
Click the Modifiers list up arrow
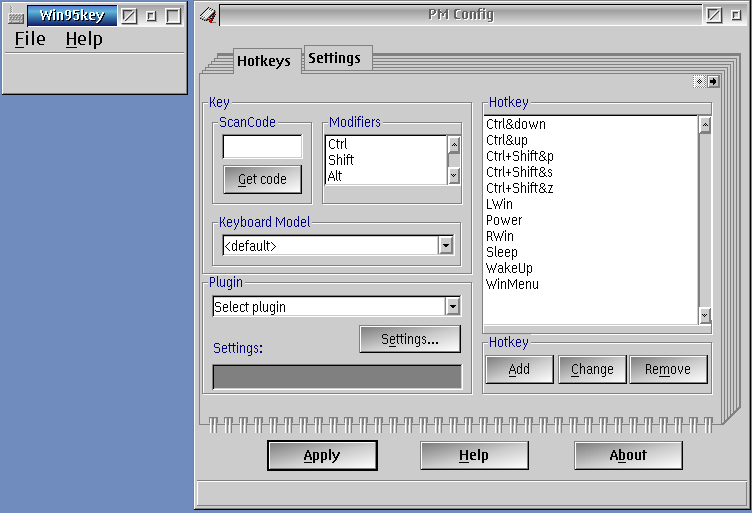(454, 144)
